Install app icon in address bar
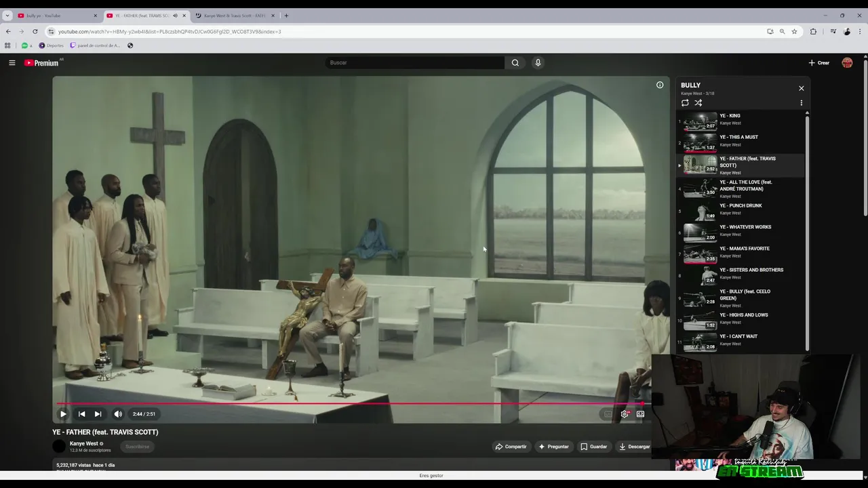 pyautogui.click(x=770, y=32)
